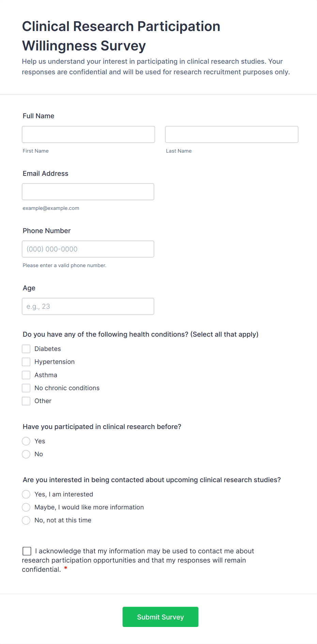The width and height of the screenshot is (317, 644).
Task: Select the Asthma checkbox
Action: tap(26, 375)
